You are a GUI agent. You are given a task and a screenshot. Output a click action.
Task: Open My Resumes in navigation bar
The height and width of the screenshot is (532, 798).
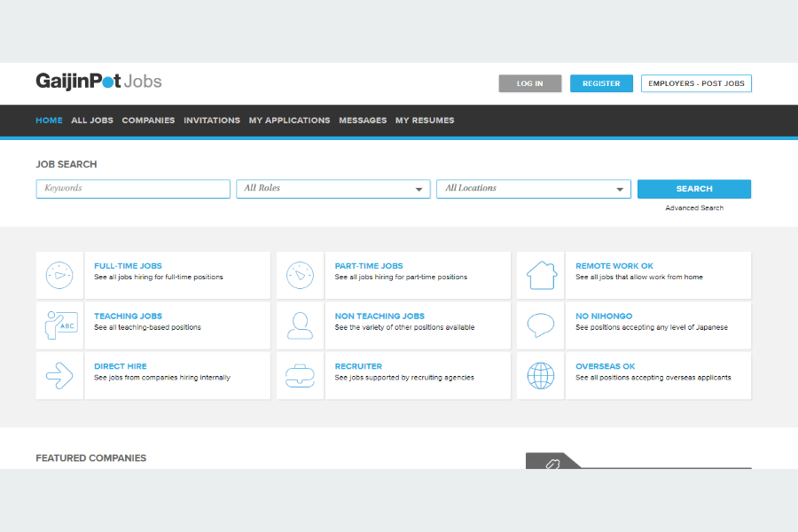pos(425,121)
